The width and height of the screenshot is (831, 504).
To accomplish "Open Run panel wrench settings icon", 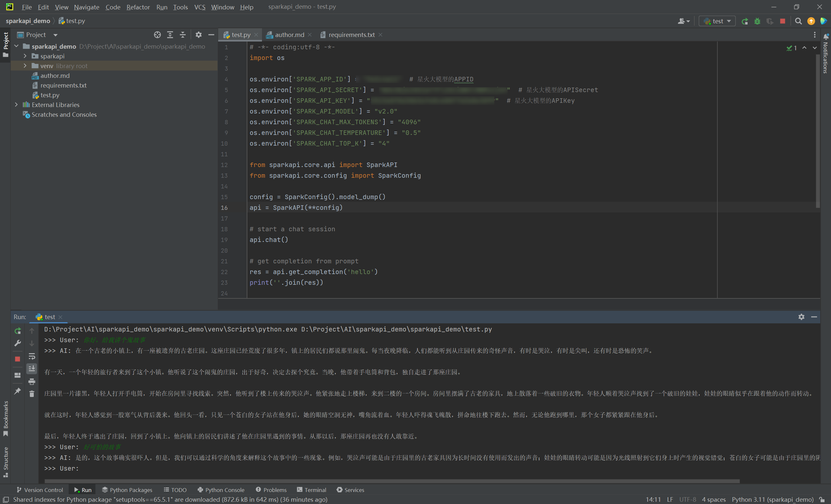I will point(18,343).
